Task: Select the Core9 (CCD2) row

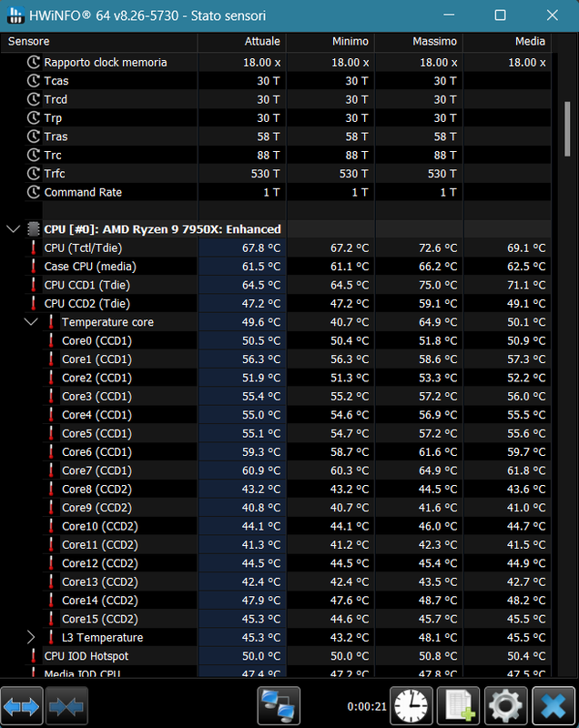Action: pos(297,508)
